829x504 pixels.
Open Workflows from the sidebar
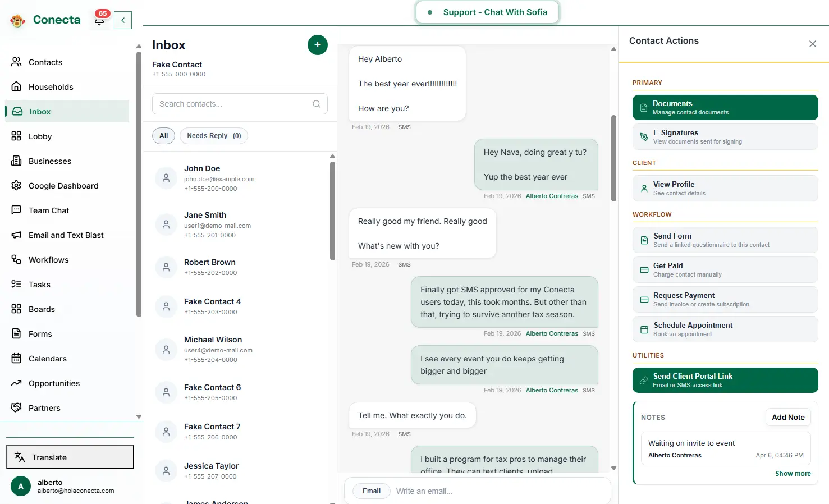pyautogui.click(x=48, y=260)
